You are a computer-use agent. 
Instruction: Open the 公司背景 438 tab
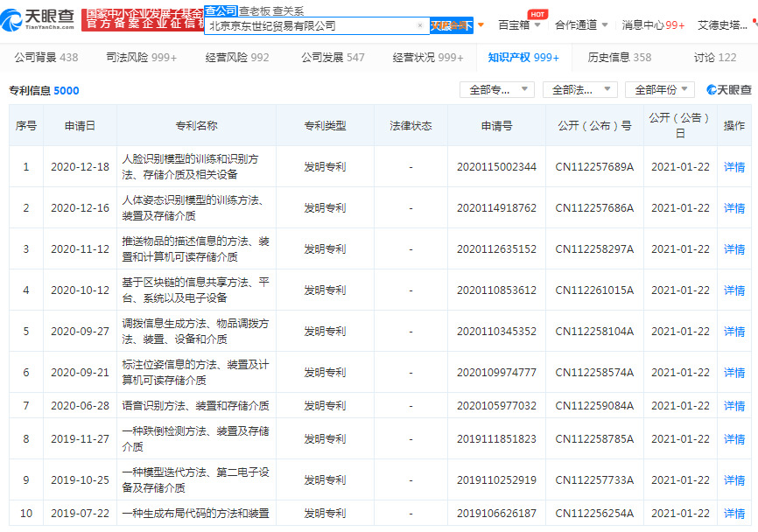point(46,58)
